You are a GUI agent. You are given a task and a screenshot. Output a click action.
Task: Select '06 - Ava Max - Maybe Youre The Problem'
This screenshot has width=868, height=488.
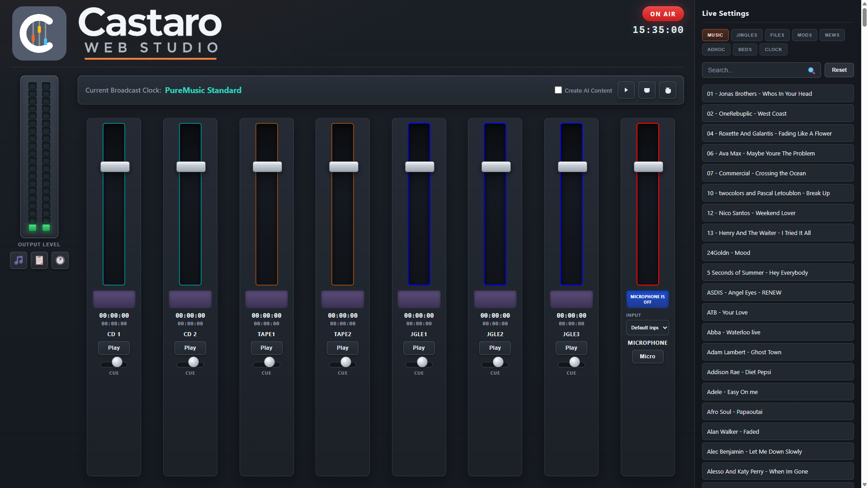(x=778, y=153)
